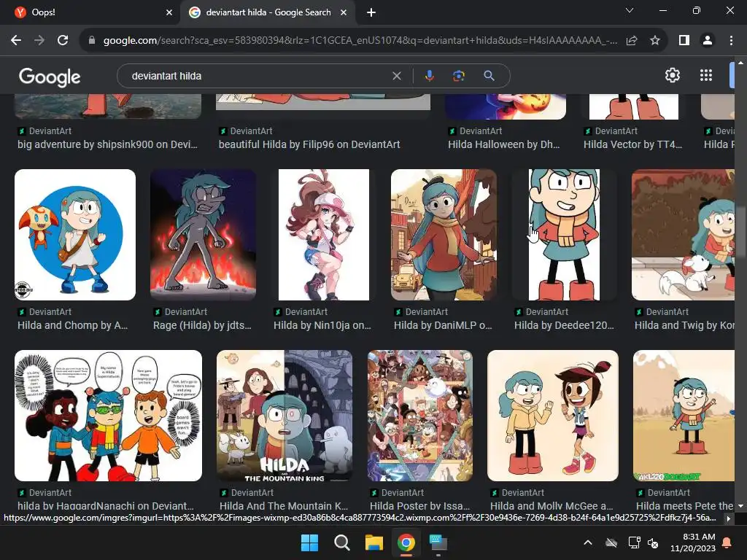Open the 'Hilda and Chomp by A...' caption link

72,325
